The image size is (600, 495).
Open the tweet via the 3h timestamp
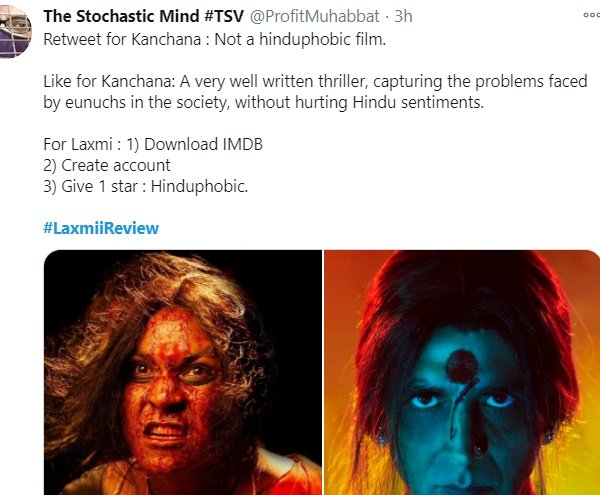tap(403, 16)
